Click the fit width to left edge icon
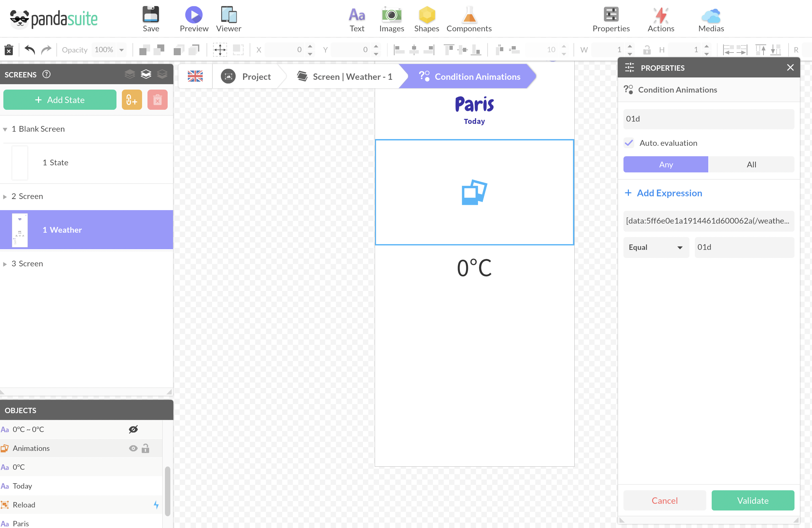The image size is (812, 528). (729, 50)
